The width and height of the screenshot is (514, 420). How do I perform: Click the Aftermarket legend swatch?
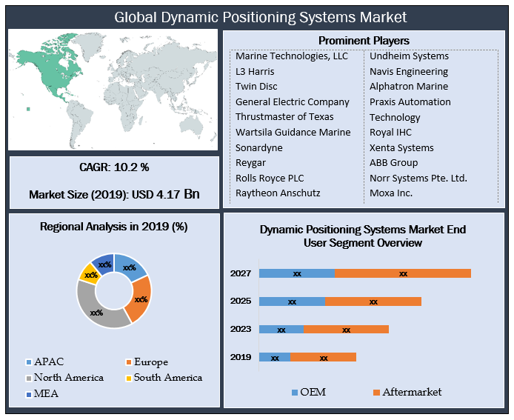pyautogui.click(x=376, y=392)
